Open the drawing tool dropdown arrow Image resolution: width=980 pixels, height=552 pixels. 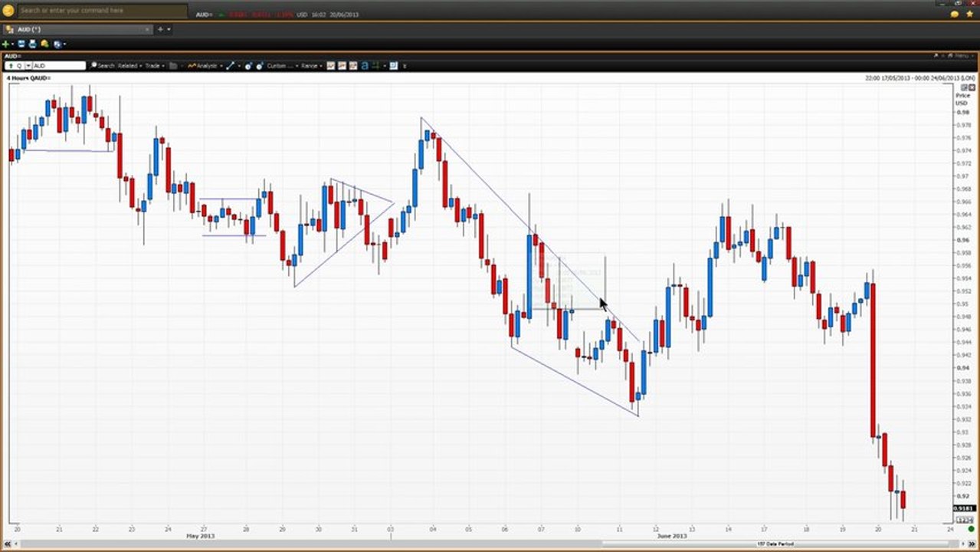tap(239, 66)
